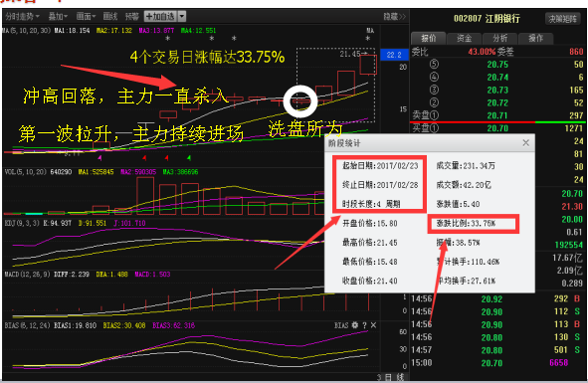588x383 pixels.
Task: Click stock title 002807 江阴银行
Action: 487,19
